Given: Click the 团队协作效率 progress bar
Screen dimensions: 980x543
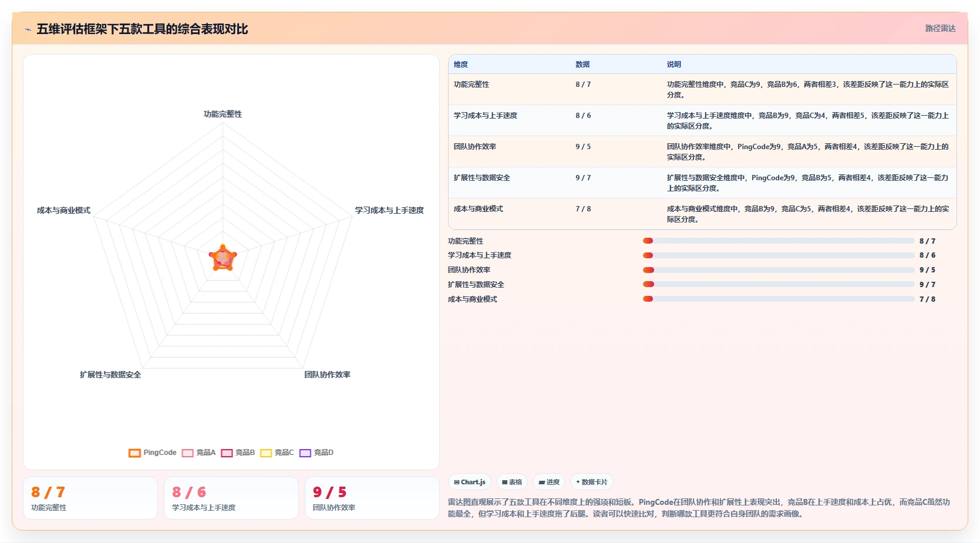Looking at the screenshot, I should (779, 270).
